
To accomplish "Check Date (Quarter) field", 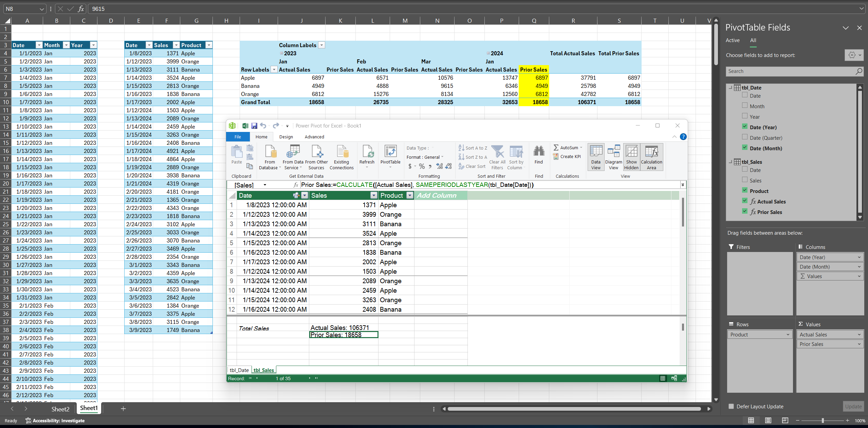I will (745, 137).
